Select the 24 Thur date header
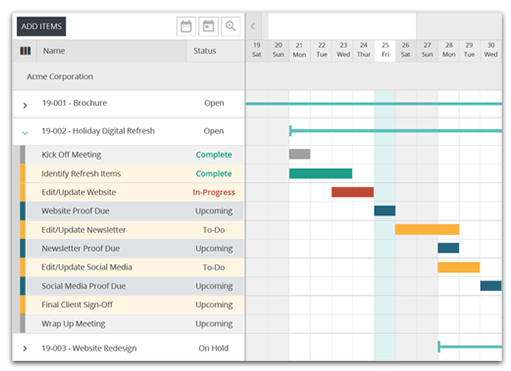The height and width of the screenshot is (371, 511). point(364,50)
